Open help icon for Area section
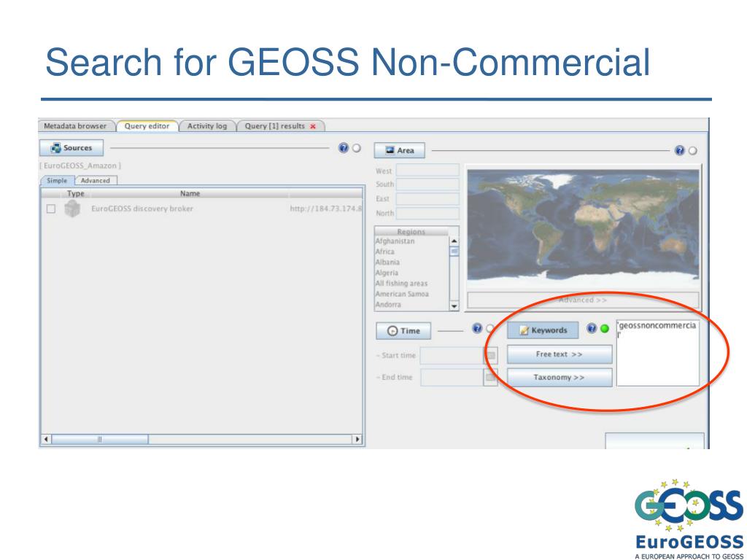The image size is (747, 560). pyautogui.click(x=680, y=150)
